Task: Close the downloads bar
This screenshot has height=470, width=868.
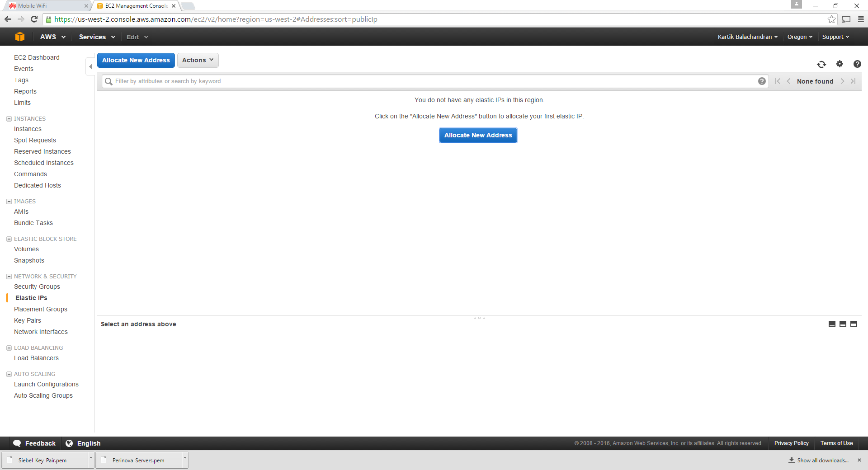Action: (859, 460)
